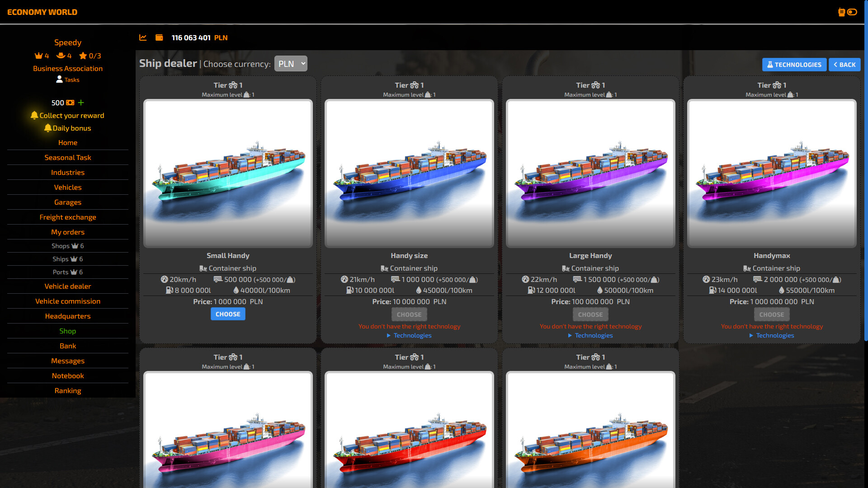Open Vehicle dealer in sidebar menu
The image size is (868, 488).
[x=68, y=286]
